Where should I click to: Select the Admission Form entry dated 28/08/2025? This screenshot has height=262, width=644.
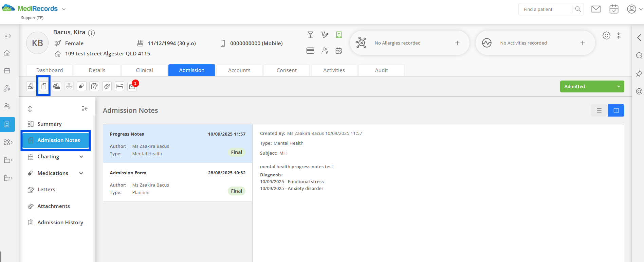[178, 182]
